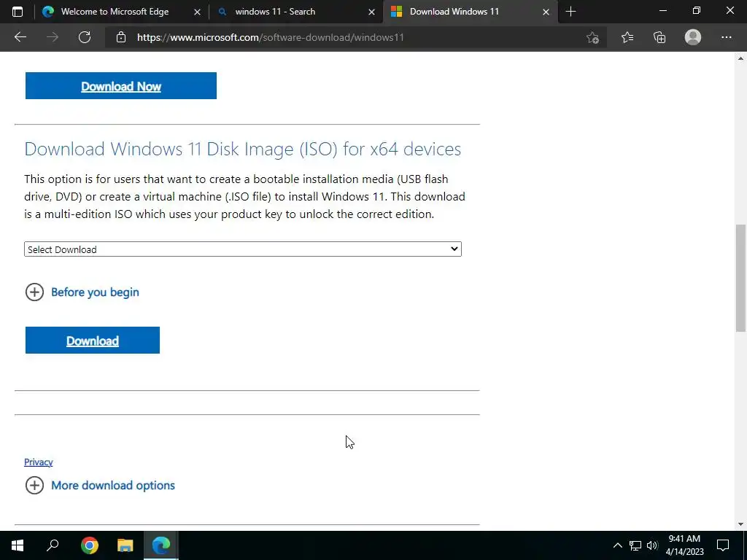Open the Select Download dropdown

(242, 249)
